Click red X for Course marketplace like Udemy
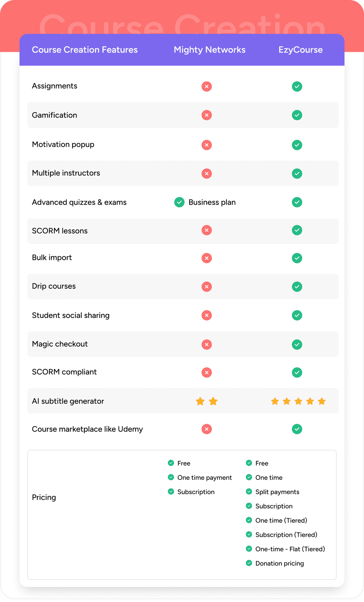This screenshot has width=364, height=602. (x=207, y=429)
